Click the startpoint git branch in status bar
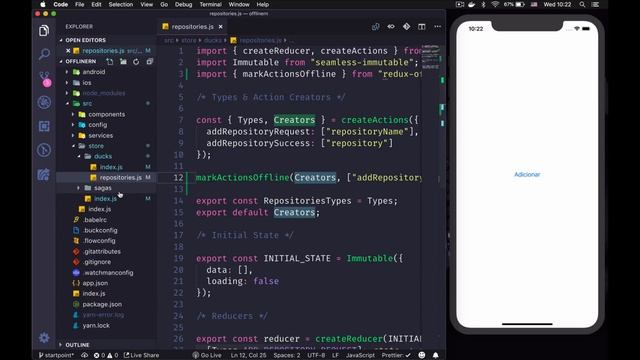The height and width of the screenshot is (360, 640). (56, 355)
